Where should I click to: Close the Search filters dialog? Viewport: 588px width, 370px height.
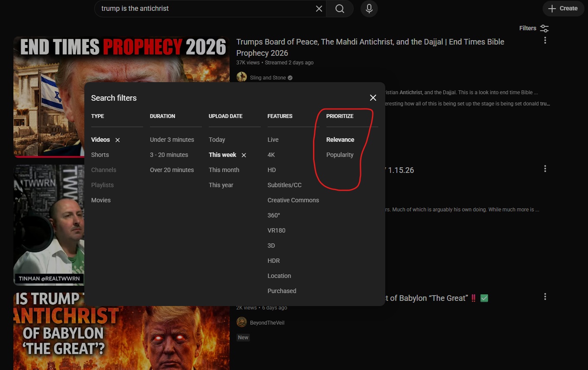[x=373, y=98]
